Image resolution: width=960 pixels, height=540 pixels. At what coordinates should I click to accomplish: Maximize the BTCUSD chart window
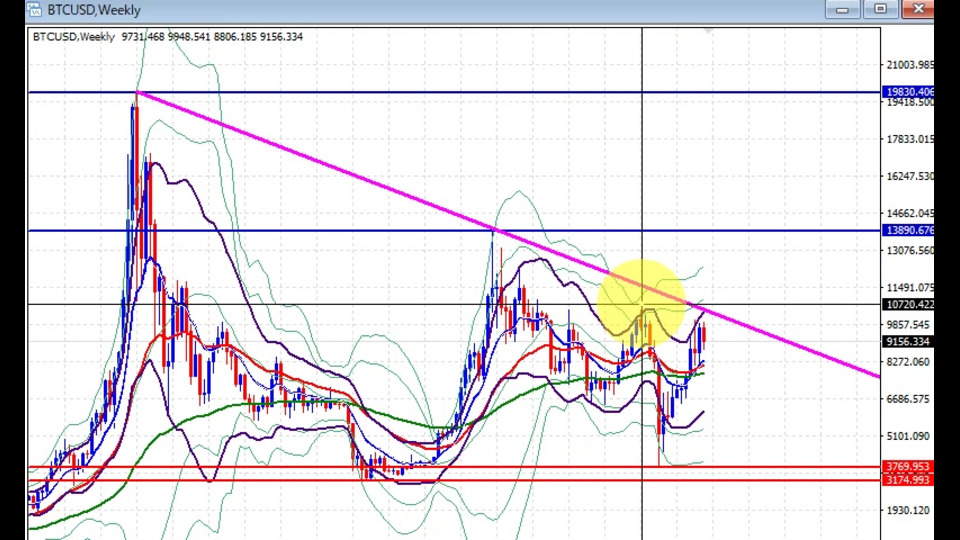pyautogui.click(x=880, y=9)
